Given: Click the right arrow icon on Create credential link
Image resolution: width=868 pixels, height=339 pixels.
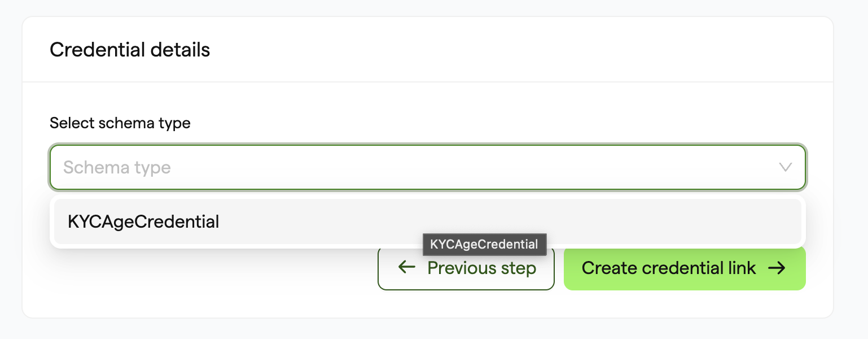Looking at the screenshot, I should tap(777, 268).
